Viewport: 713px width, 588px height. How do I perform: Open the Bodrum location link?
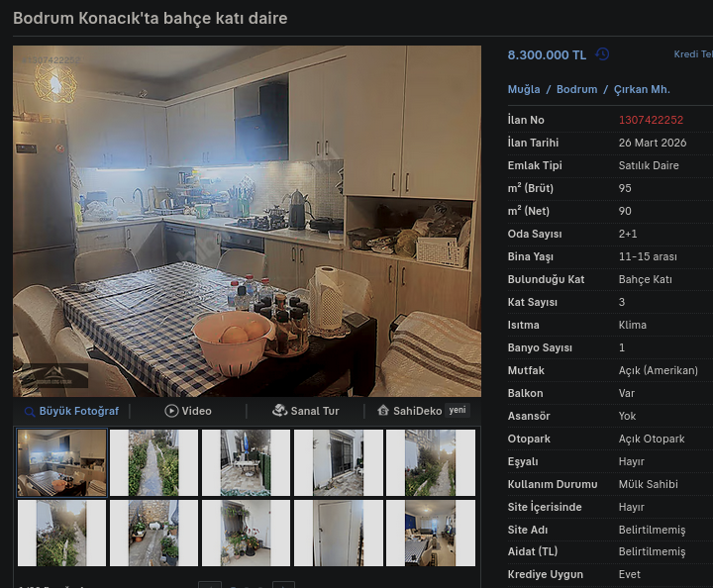click(x=576, y=89)
